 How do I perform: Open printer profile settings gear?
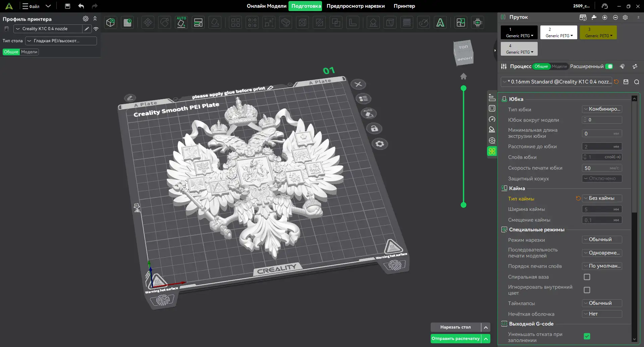(x=86, y=19)
